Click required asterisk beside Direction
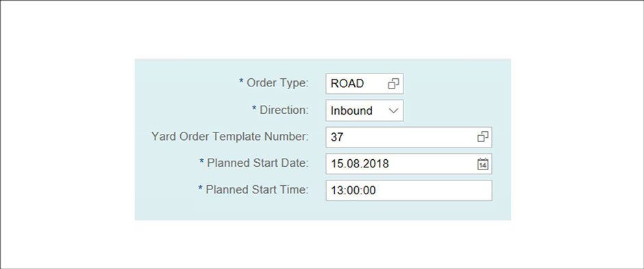 (x=255, y=108)
